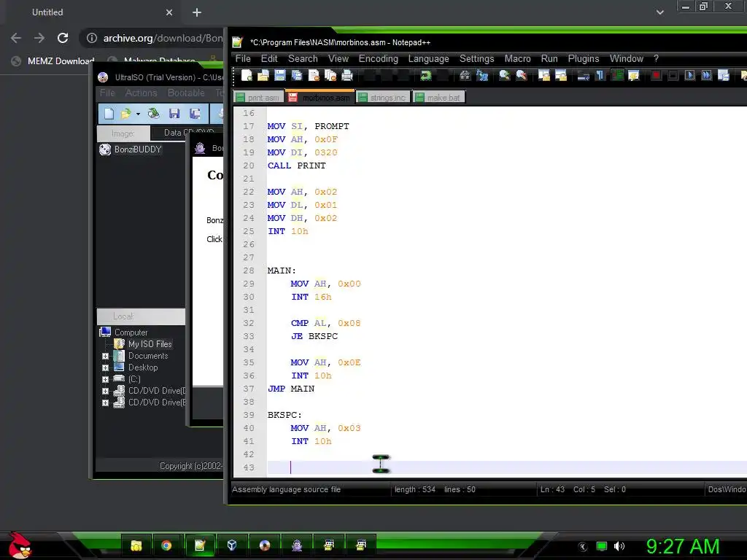Toggle Show indent guide icon in Notepad++
747x560 pixels.
tap(617, 75)
